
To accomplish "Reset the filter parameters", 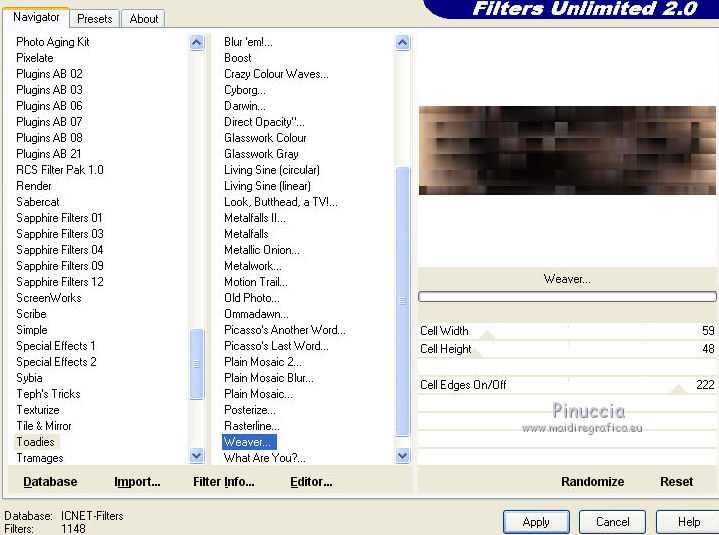I will click(x=676, y=482).
